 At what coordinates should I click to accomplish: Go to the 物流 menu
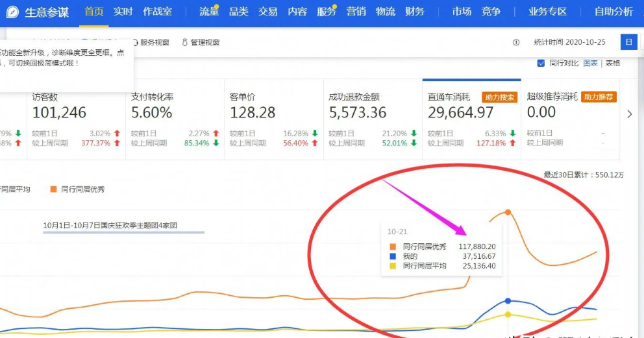pos(385,12)
